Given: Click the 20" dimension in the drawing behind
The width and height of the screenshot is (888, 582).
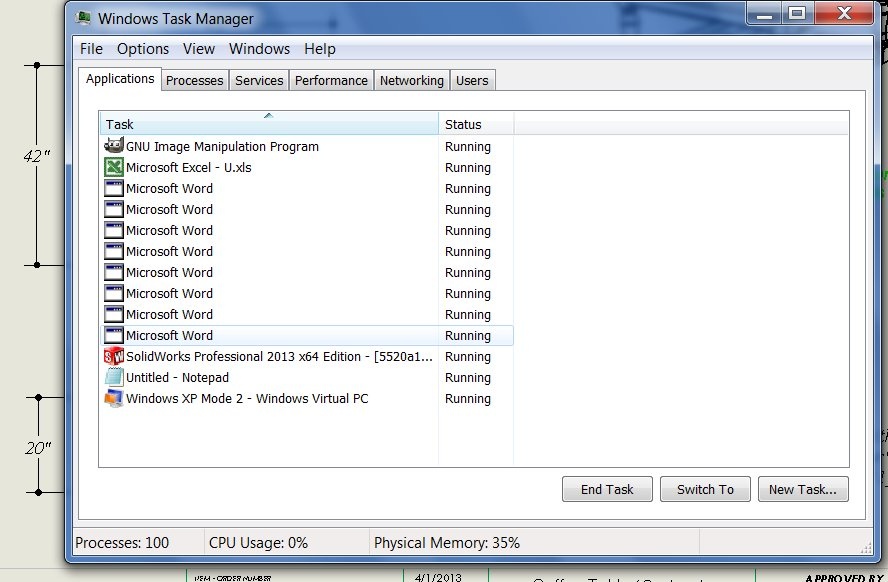Looking at the screenshot, I should click(38, 448).
